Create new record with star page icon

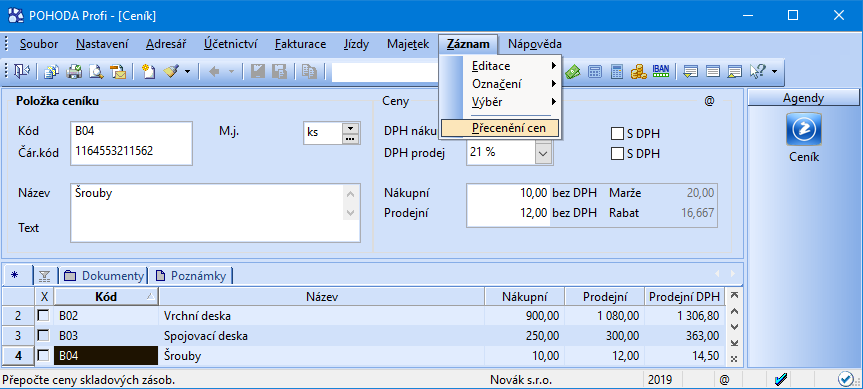148,72
